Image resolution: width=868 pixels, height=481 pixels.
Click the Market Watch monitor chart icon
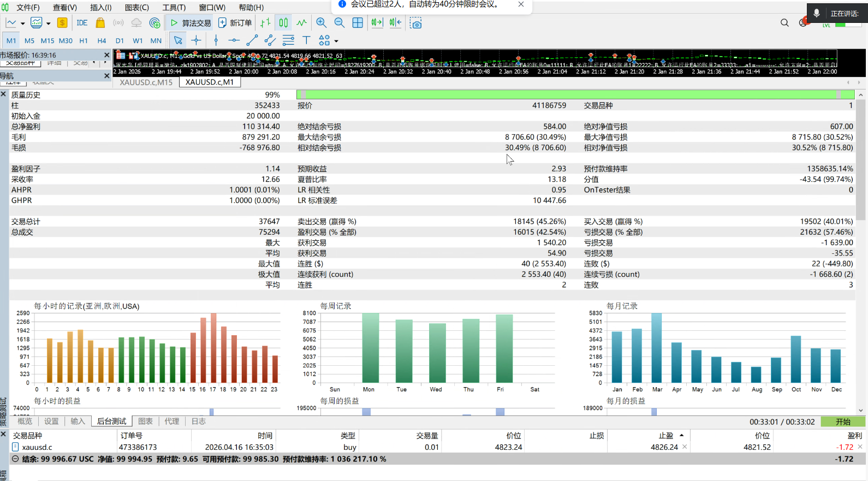(x=37, y=23)
